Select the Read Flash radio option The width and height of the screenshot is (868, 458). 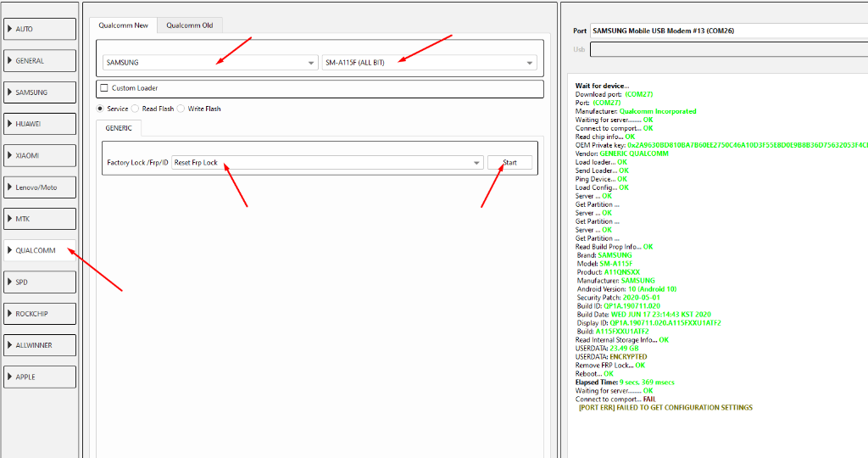tap(135, 109)
